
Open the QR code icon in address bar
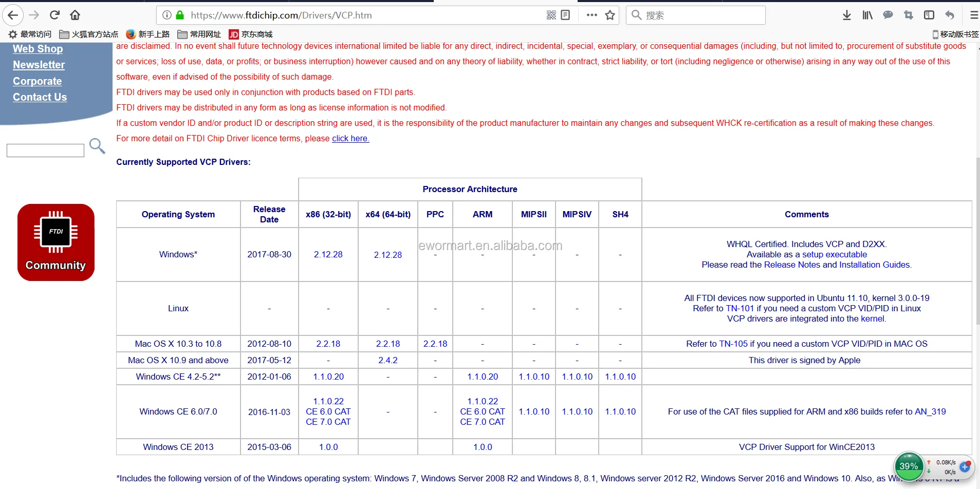click(x=551, y=15)
